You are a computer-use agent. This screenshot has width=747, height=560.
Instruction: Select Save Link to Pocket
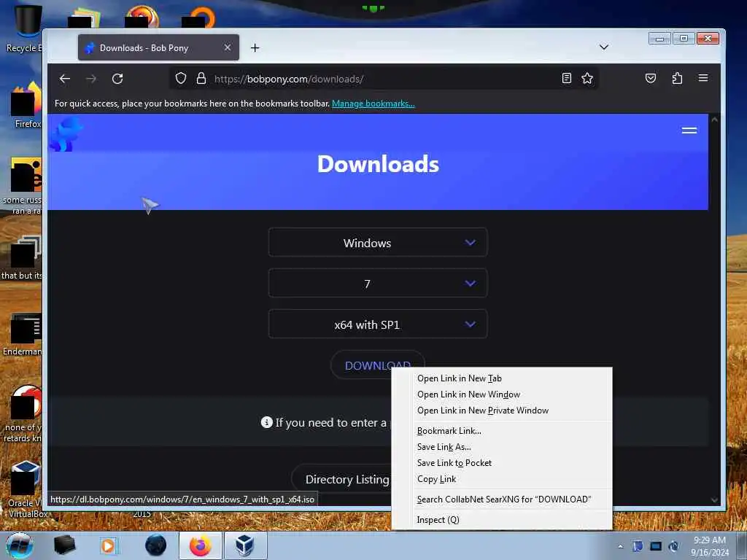(502, 463)
